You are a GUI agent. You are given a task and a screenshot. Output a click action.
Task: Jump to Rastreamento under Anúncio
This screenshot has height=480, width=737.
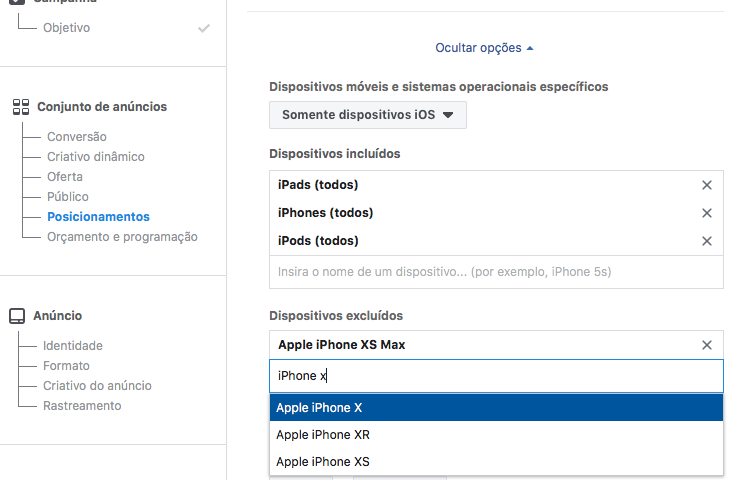(82, 406)
